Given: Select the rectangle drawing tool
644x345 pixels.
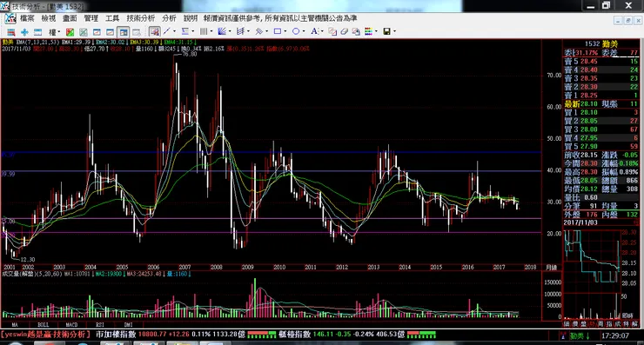Looking at the screenshot, I should (x=278, y=31).
